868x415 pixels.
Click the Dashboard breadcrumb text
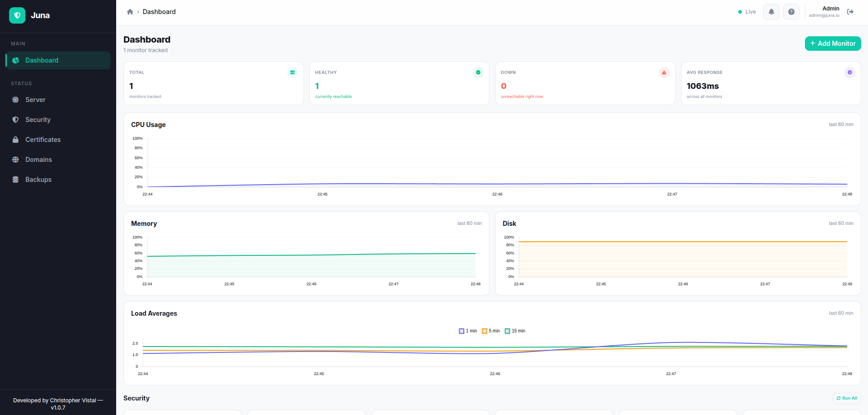click(159, 12)
